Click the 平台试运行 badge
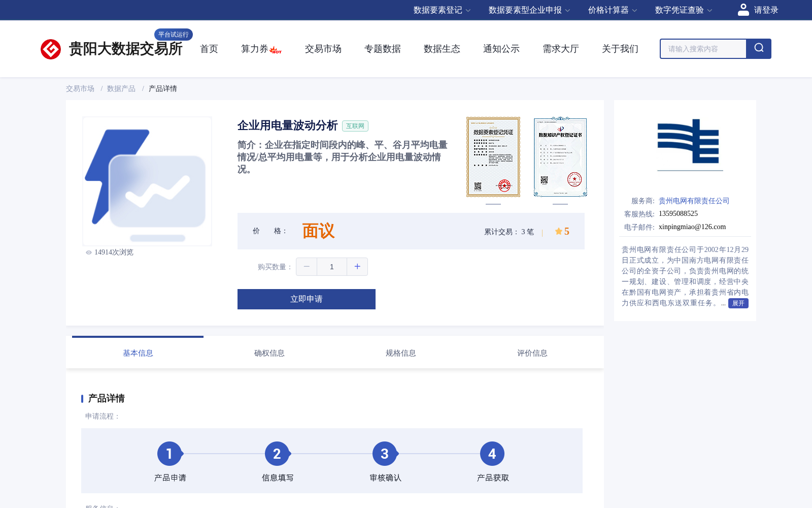This screenshot has height=508, width=812. 174,35
